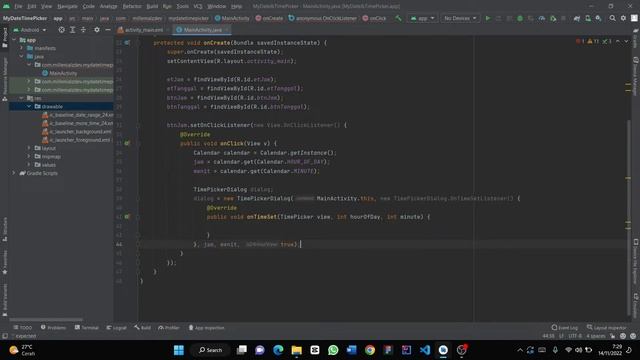640x360 pixels.
Task: Open the Navigate menu
Action: click(67, 6)
